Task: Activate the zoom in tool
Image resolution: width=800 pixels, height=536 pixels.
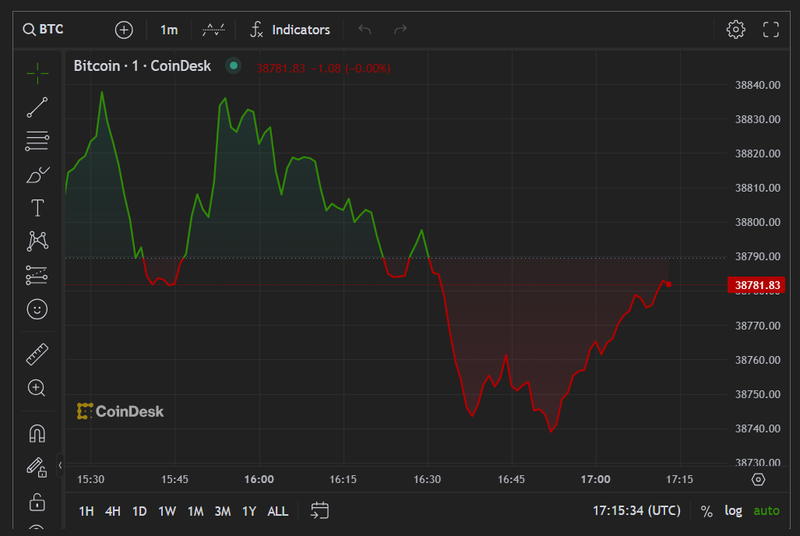Action: (37, 388)
